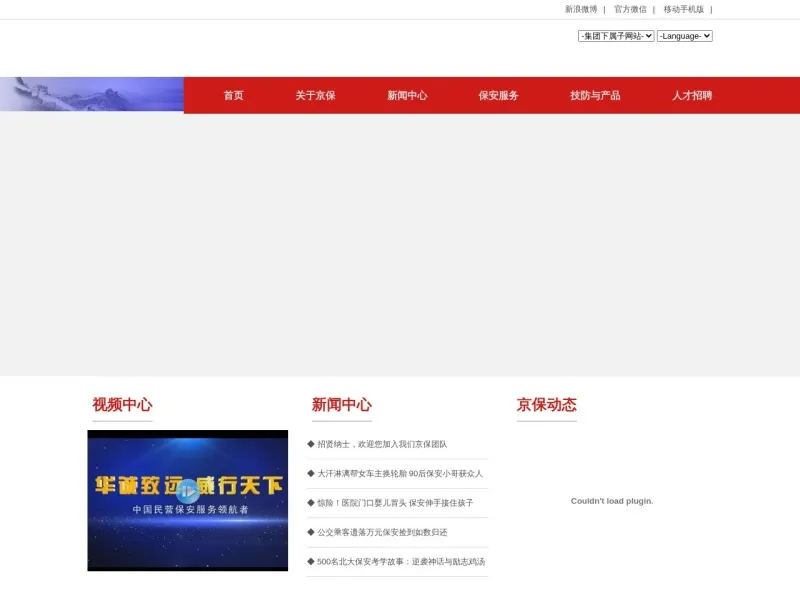Open news item 招贤纳士，欢迎您加入我们京保团队

(x=382, y=444)
